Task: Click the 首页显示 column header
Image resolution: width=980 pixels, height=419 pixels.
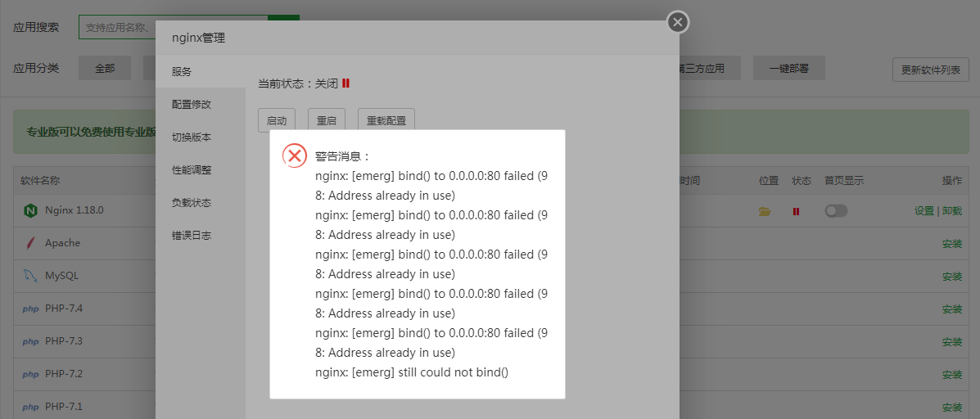Action: tap(844, 181)
